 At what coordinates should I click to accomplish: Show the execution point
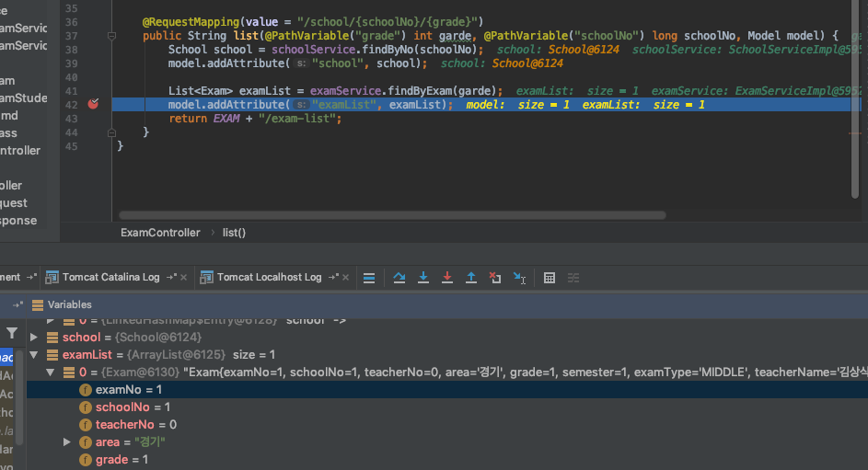369,278
